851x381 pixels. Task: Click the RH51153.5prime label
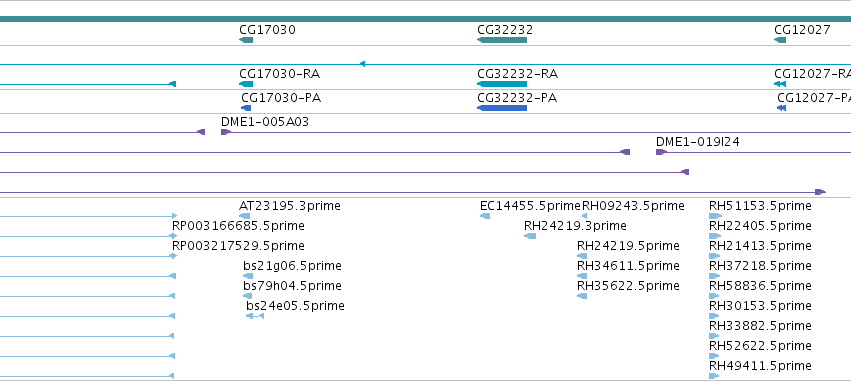[x=760, y=206]
